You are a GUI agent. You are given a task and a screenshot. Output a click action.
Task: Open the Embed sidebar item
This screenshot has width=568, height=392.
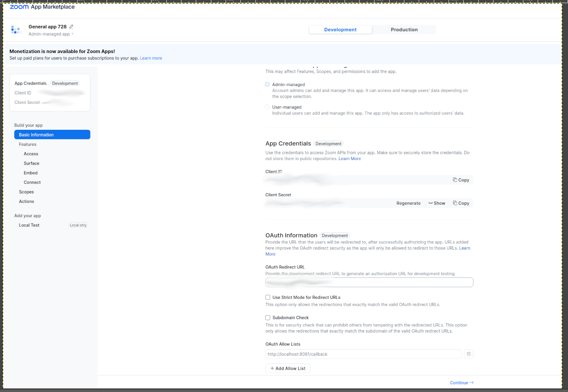click(31, 173)
